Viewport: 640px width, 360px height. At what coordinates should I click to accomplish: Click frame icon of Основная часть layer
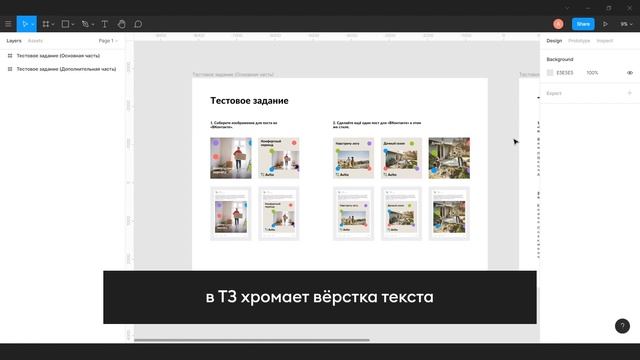[x=10, y=56]
